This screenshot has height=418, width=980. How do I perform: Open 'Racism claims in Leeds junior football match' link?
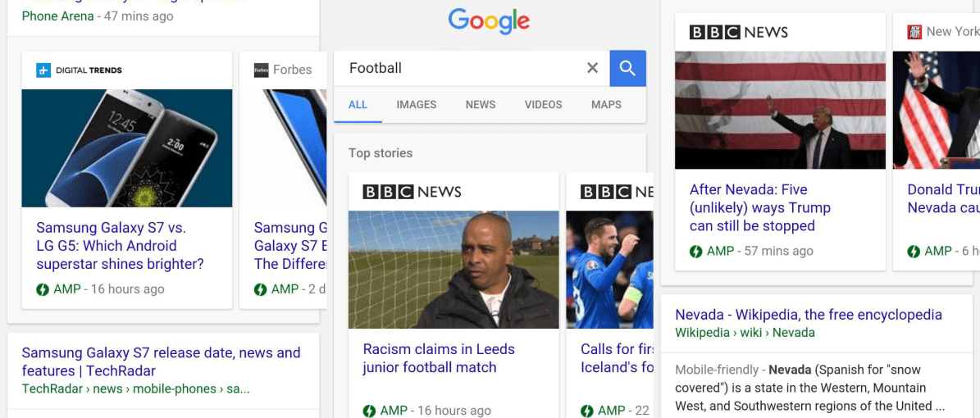pyautogui.click(x=439, y=358)
